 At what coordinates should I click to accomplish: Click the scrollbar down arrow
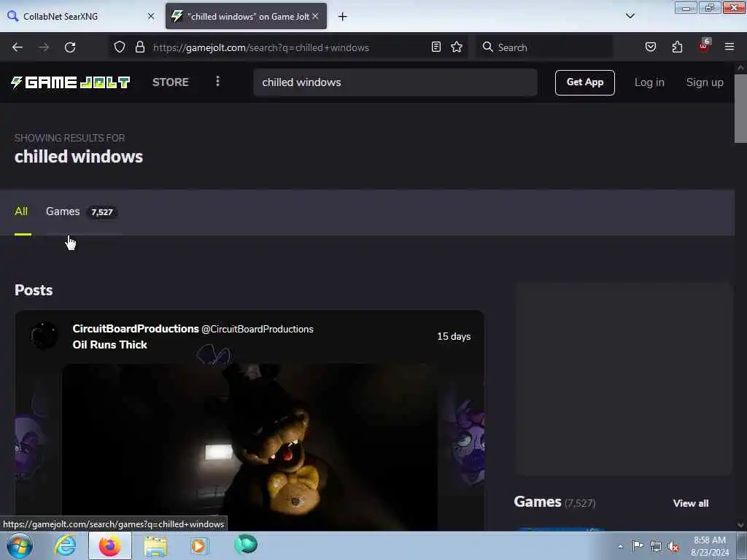pyautogui.click(x=740, y=525)
